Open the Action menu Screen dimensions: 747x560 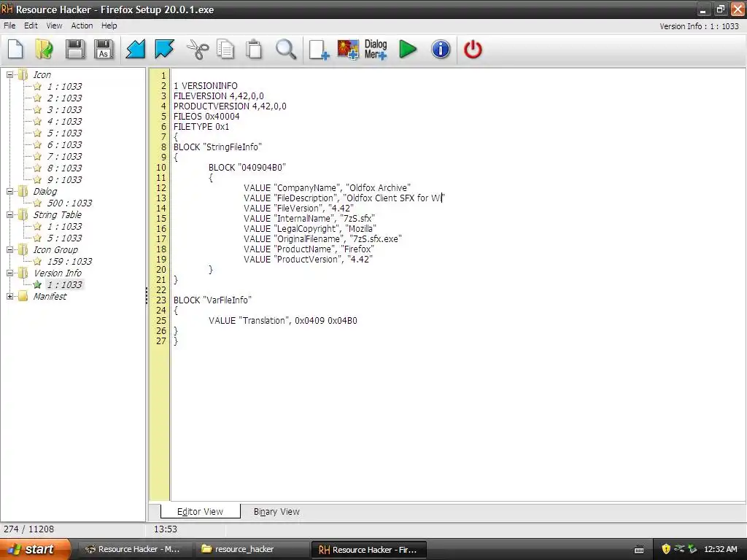click(x=82, y=26)
